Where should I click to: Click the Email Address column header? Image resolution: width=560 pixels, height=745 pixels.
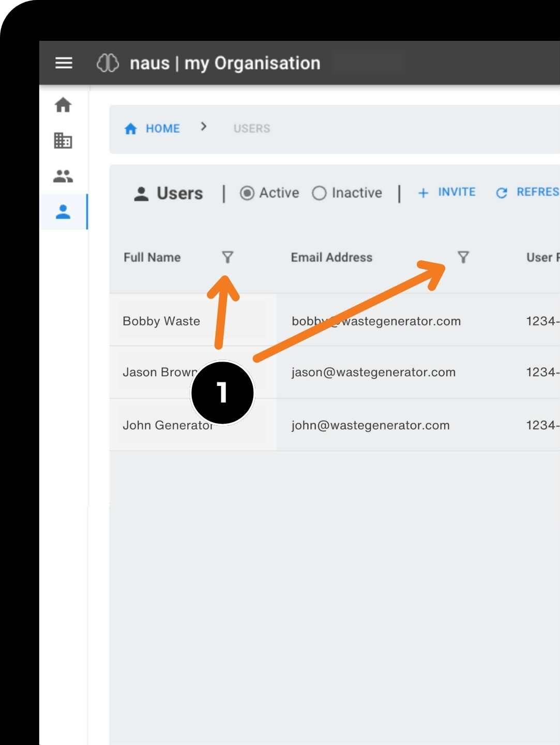tap(331, 257)
